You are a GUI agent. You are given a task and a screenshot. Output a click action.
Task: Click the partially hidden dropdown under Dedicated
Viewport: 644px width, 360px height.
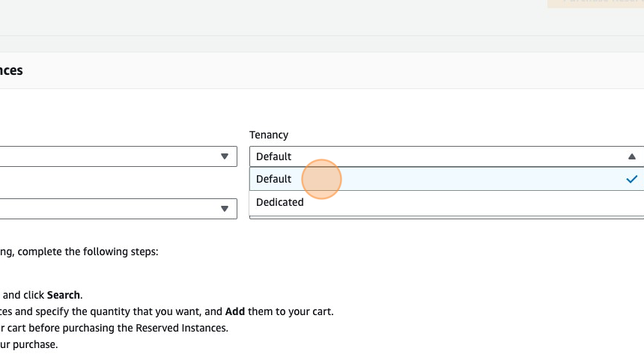pos(446,217)
